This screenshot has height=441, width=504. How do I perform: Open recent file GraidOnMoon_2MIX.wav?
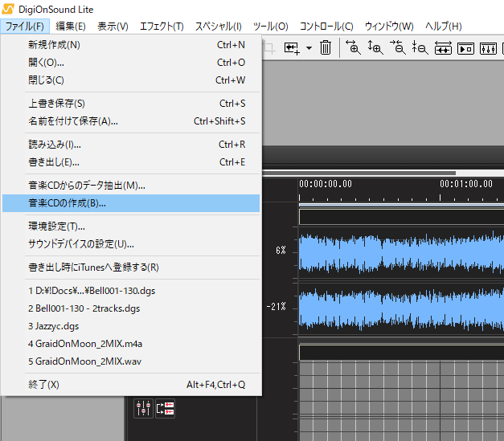point(131,361)
